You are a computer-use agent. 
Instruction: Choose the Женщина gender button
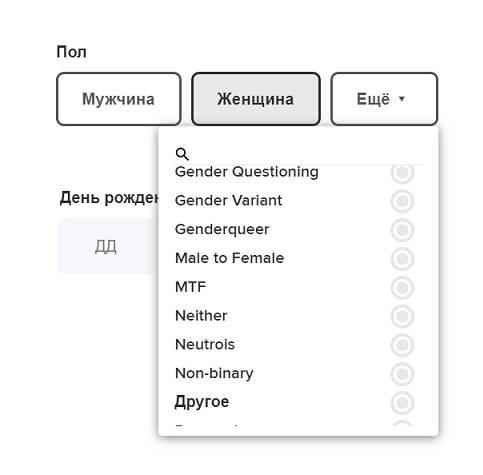tap(256, 99)
